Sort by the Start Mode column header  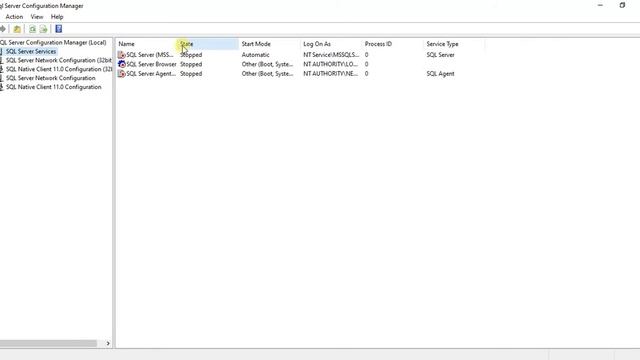pyautogui.click(x=269, y=44)
